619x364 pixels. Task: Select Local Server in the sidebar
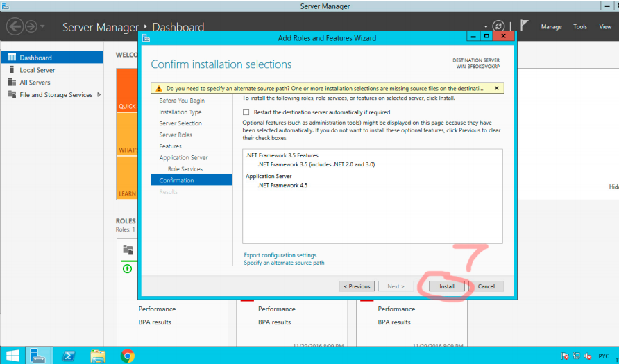tap(37, 70)
